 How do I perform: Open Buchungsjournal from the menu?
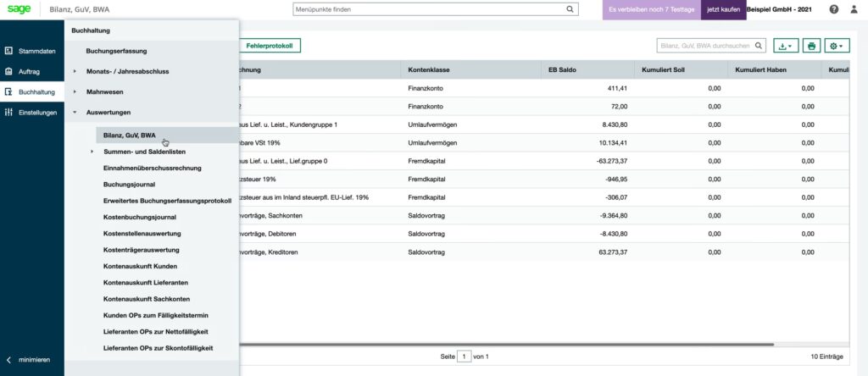pos(129,184)
